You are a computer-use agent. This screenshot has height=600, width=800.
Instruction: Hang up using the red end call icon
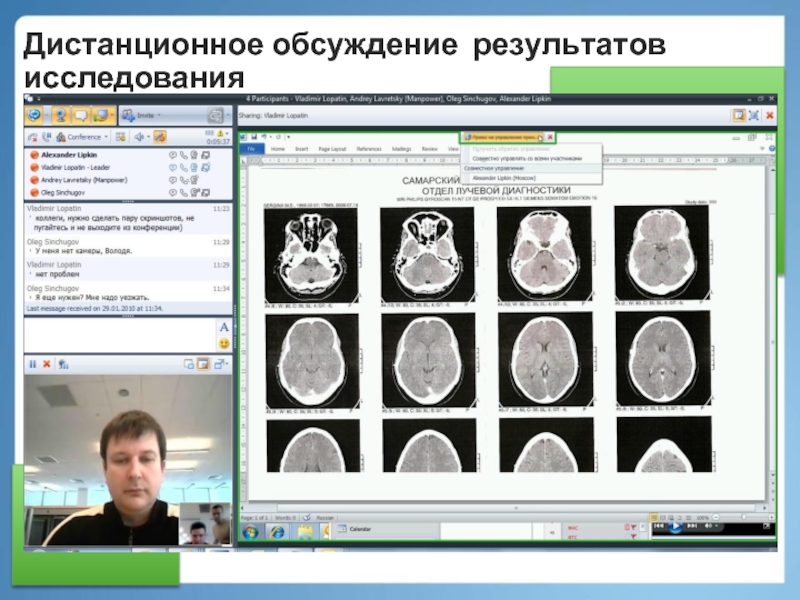[33, 137]
